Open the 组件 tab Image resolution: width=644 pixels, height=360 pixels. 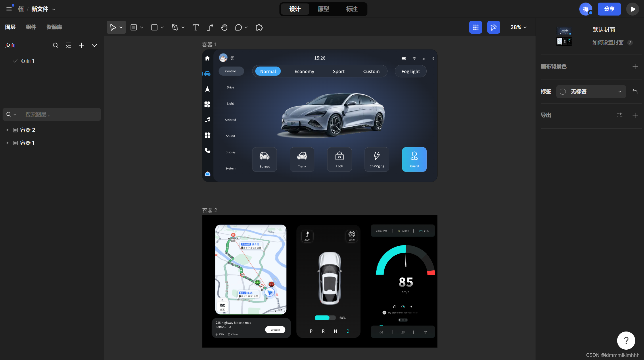[31, 27]
